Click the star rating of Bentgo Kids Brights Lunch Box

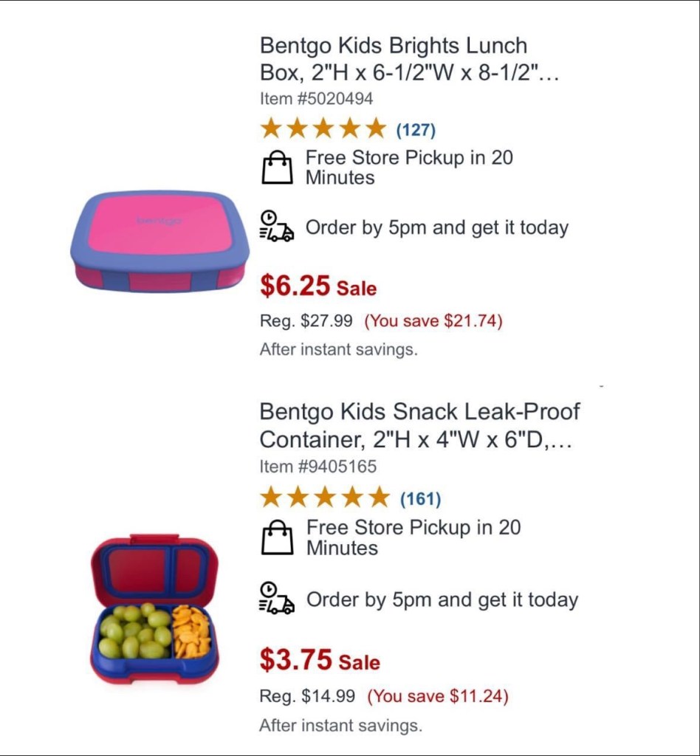[x=323, y=129]
